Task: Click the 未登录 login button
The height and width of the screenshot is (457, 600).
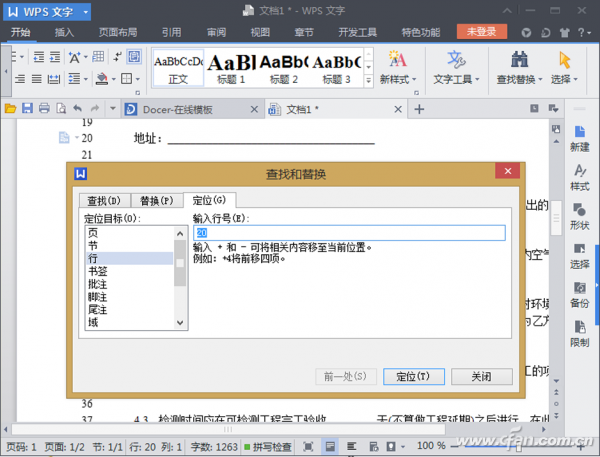Action: tap(482, 32)
